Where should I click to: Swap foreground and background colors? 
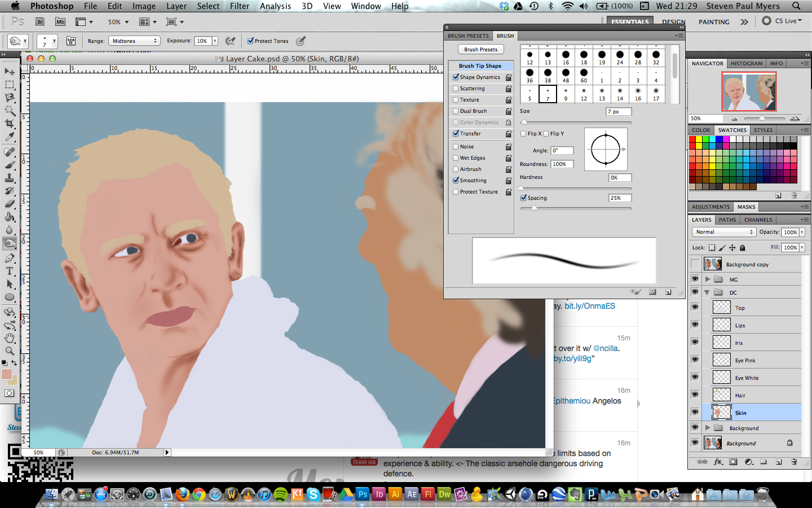[x=15, y=364]
